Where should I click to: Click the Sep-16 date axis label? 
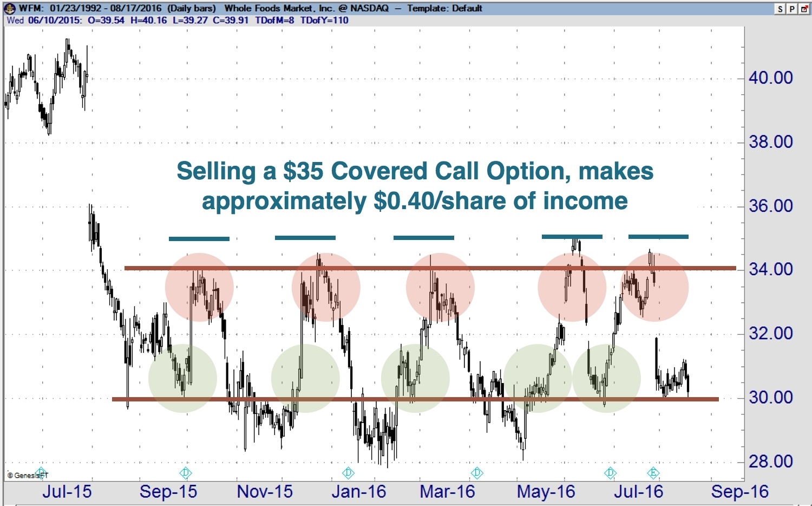point(740,492)
